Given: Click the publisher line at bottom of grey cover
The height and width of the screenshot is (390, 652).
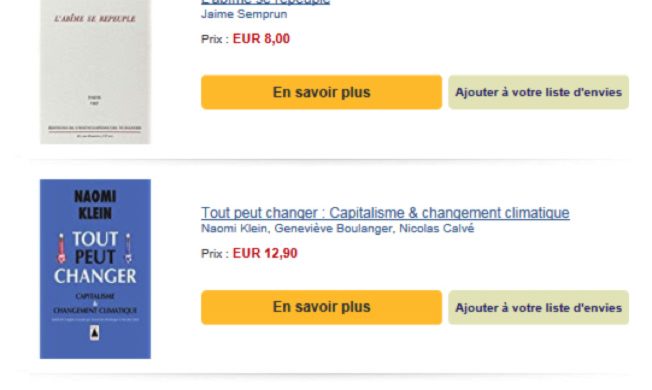Looking at the screenshot, I should pos(95,128).
